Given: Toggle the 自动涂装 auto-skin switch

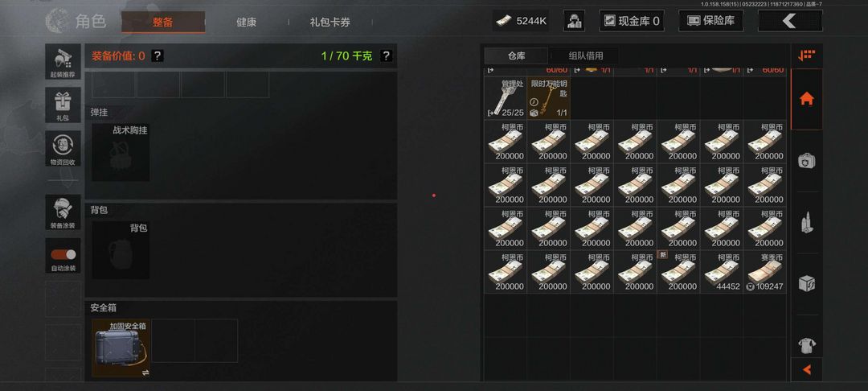Looking at the screenshot, I should point(63,255).
